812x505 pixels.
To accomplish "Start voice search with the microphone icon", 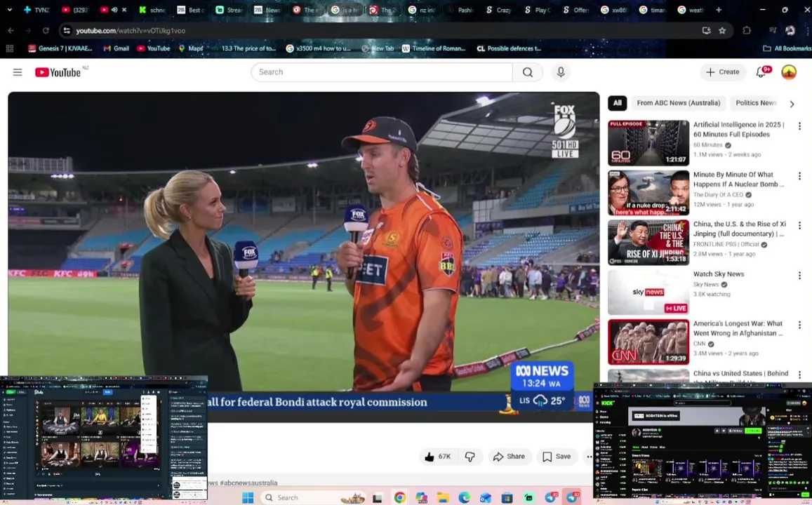I will tap(561, 72).
